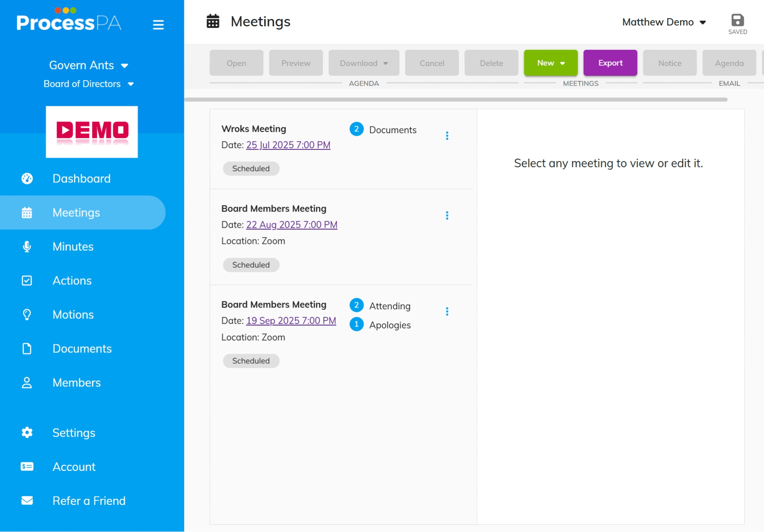Go to Actions in the sidebar
The height and width of the screenshot is (532, 764).
click(x=72, y=281)
